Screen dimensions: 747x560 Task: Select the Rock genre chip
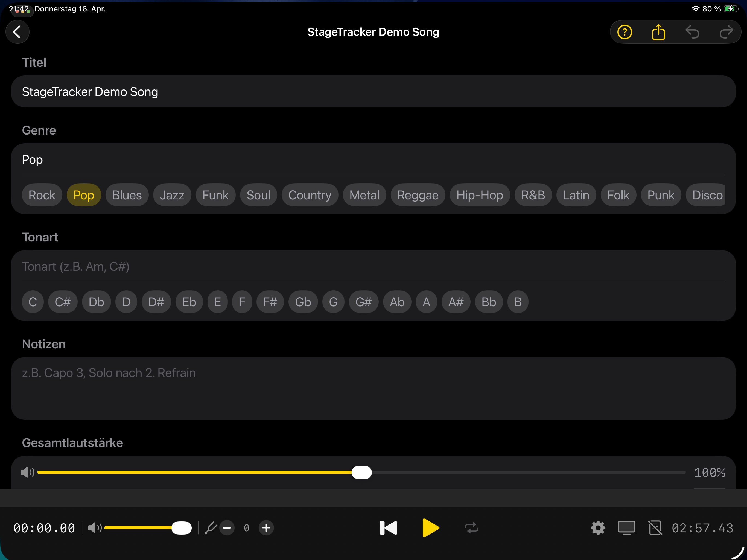(x=42, y=195)
